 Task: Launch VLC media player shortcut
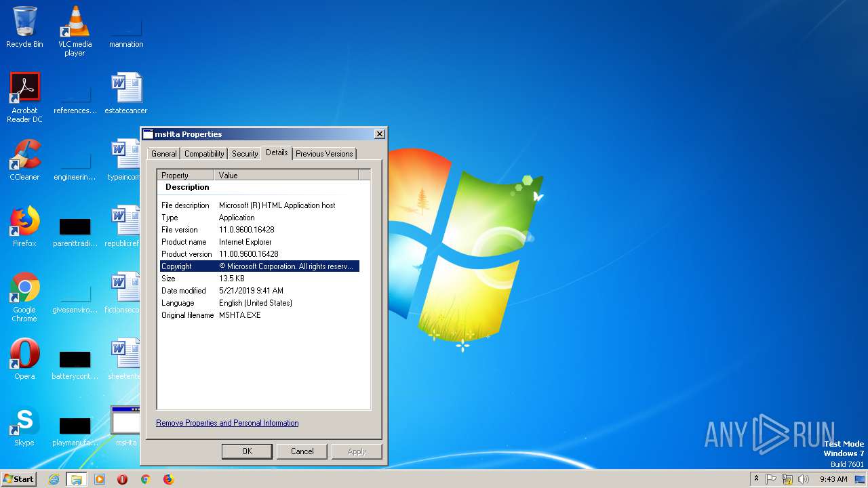[x=75, y=30]
